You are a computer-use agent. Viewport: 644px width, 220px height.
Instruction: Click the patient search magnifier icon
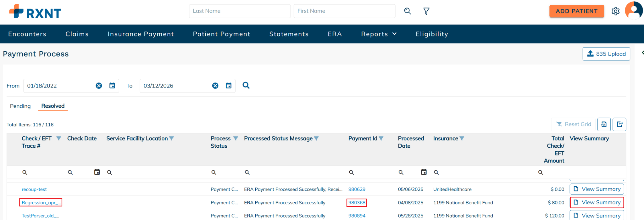[408, 11]
